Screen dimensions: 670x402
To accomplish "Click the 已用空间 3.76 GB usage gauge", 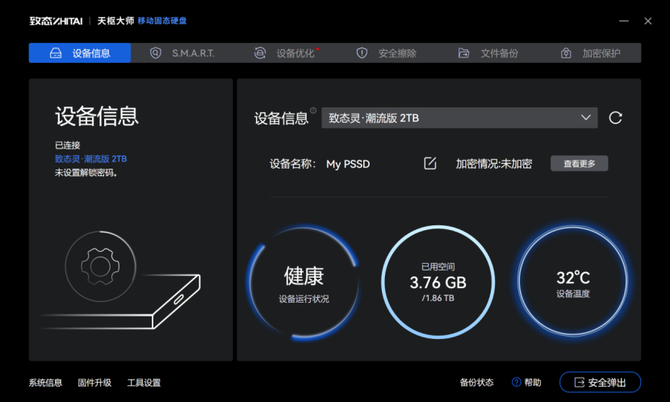I will pyautogui.click(x=438, y=282).
